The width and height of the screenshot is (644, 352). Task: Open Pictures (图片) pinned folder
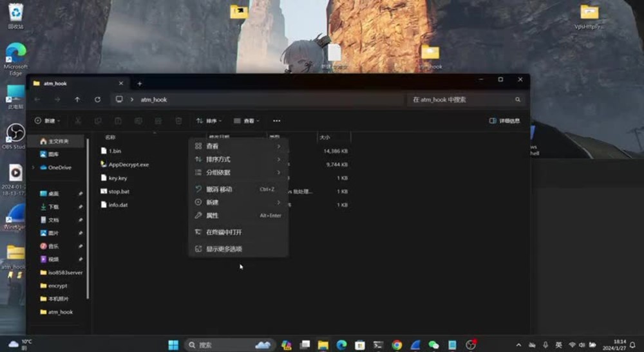coord(50,233)
